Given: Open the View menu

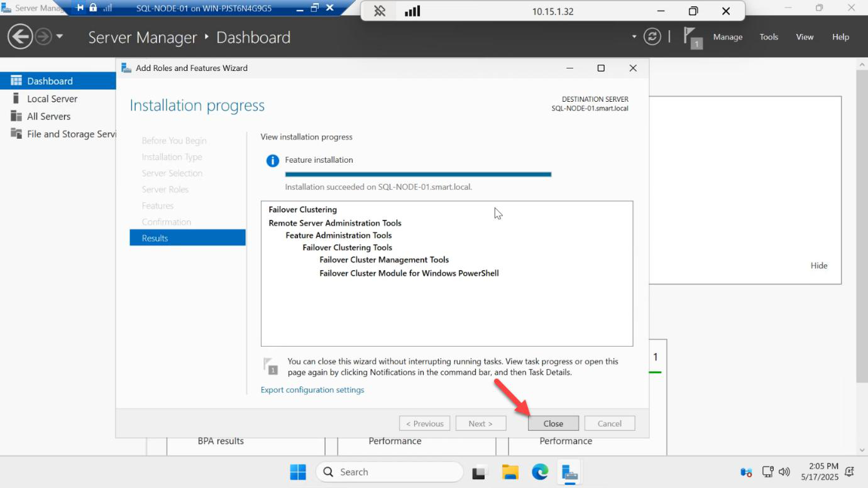Looking at the screenshot, I should pyautogui.click(x=805, y=37).
